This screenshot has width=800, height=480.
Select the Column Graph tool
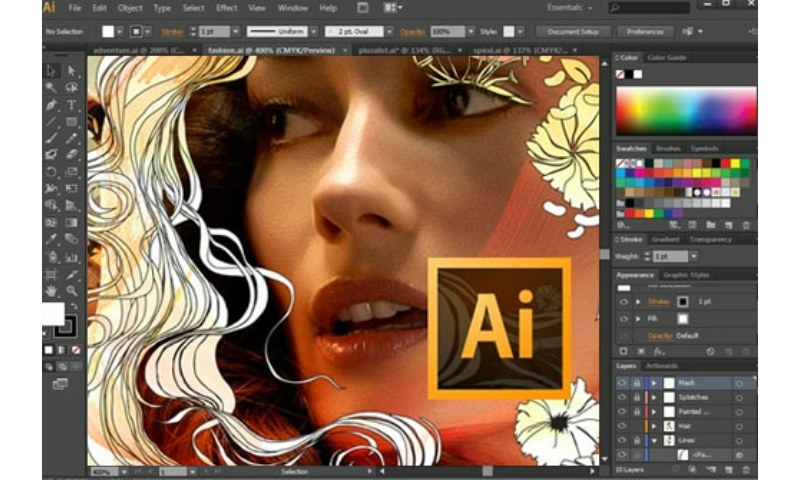click(x=71, y=257)
